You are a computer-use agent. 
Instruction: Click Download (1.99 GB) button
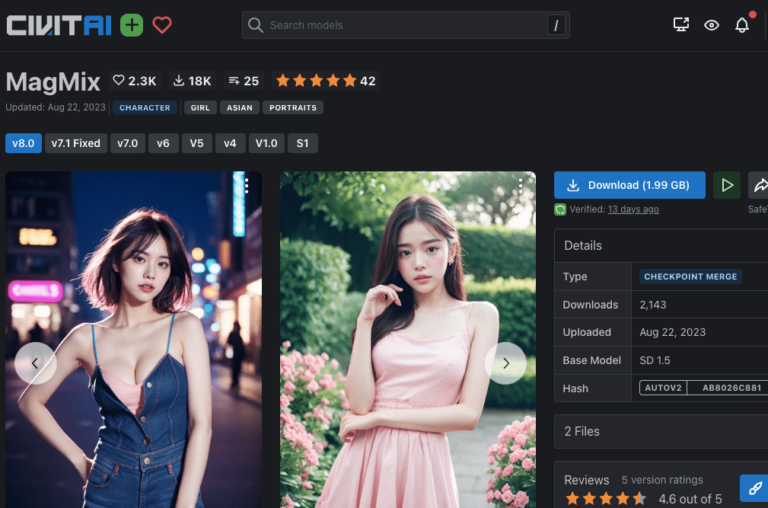(x=629, y=185)
